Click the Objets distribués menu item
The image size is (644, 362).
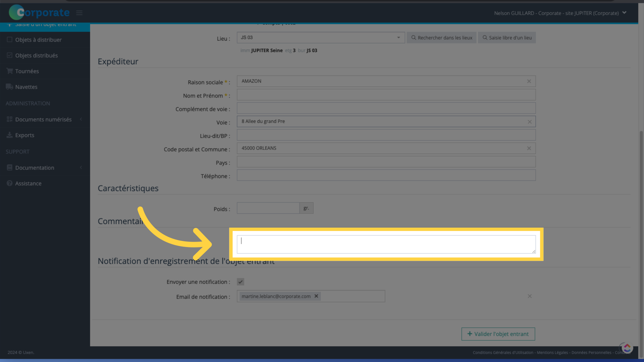click(x=36, y=55)
